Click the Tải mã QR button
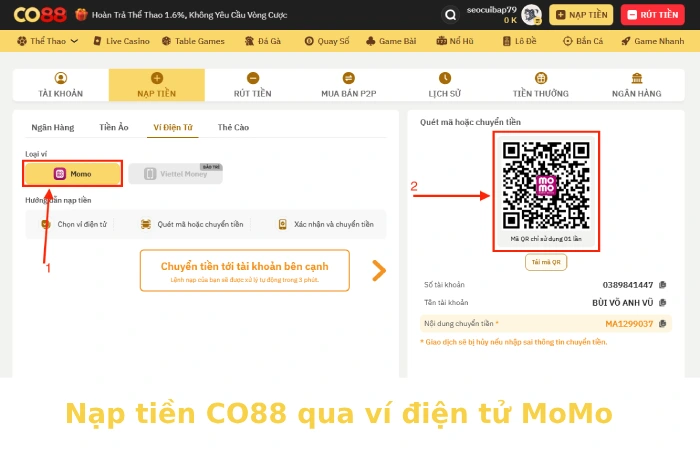The width and height of the screenshot is (700, 450). click(546, 262)
